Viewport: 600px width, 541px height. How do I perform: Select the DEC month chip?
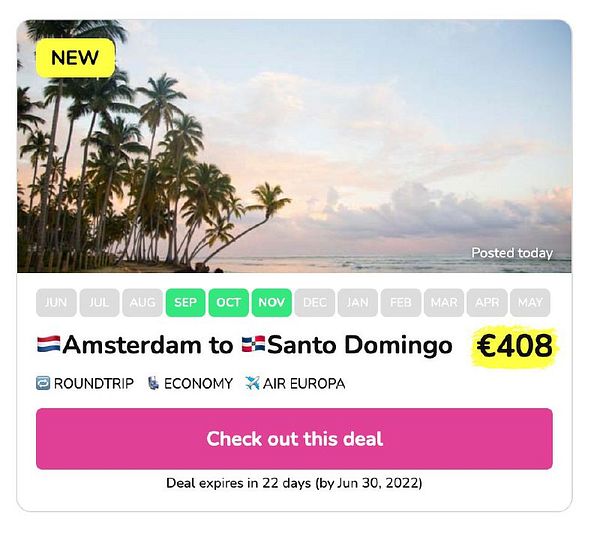[315, 303]
